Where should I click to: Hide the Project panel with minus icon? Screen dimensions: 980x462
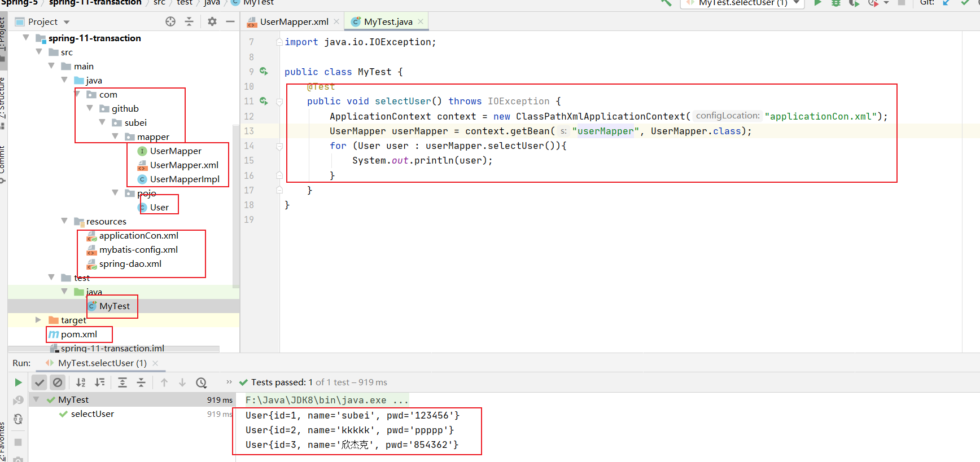[230, 21]
